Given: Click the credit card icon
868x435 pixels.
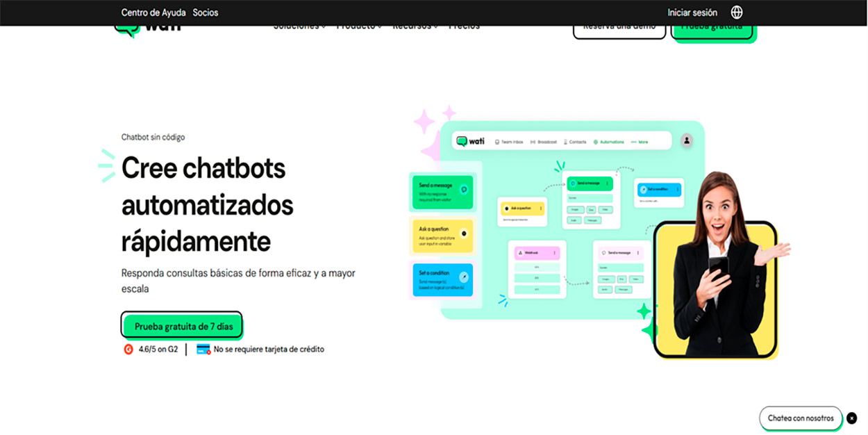Looking at the screenshot, I should coord(203,350).
